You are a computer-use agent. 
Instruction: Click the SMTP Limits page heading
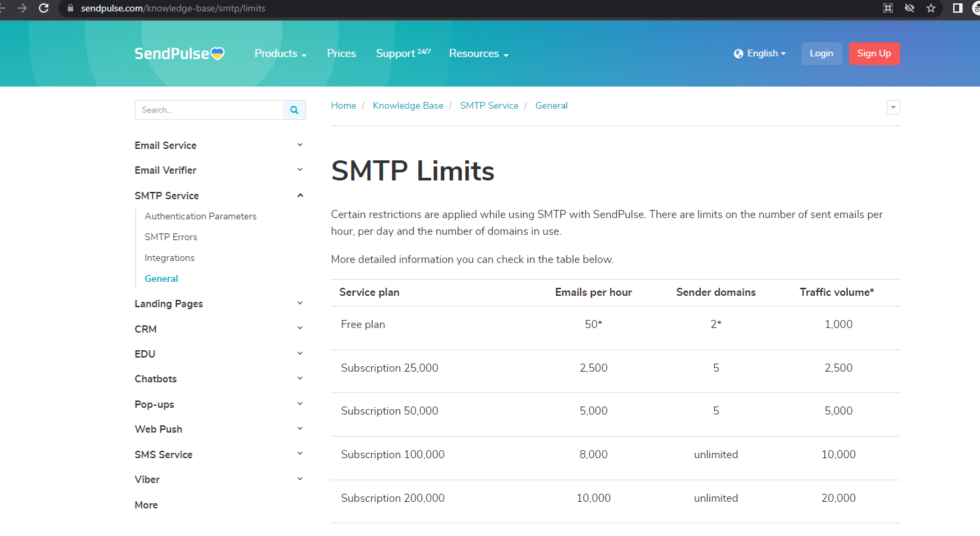point(413,171)
